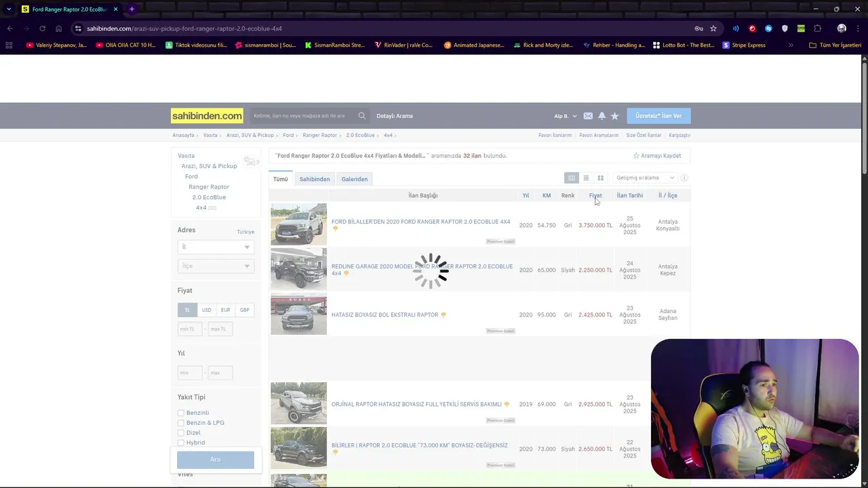
Task: Open the messages envelope icon
Action: 588,116
